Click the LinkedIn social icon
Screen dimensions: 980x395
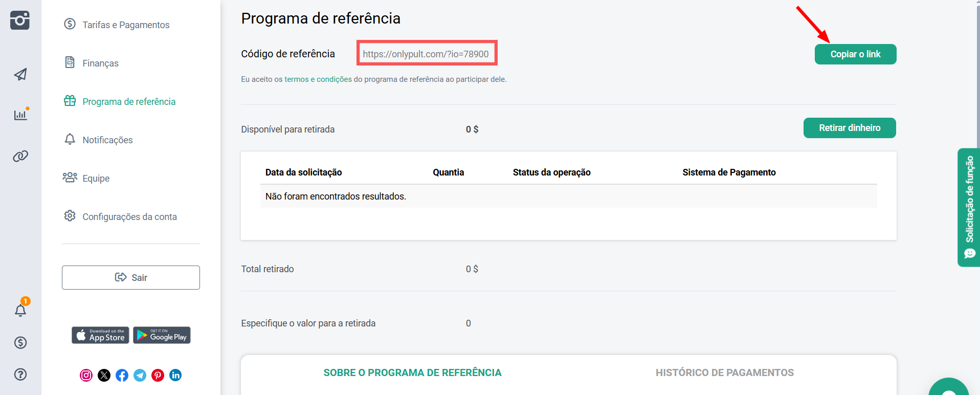point(175,376)
